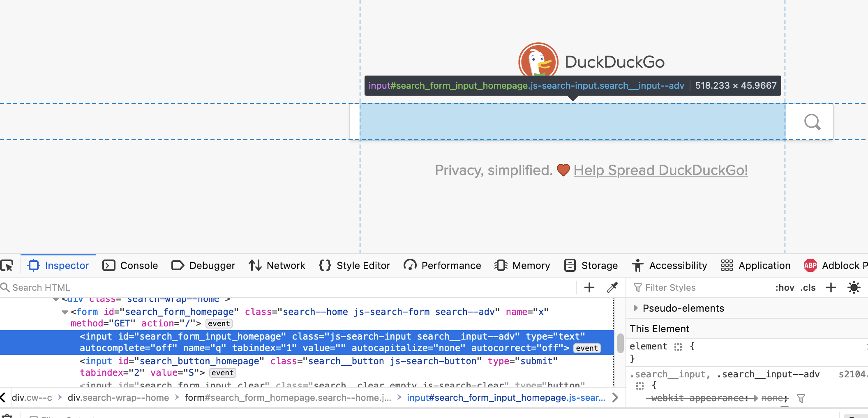Click the Inspector tab icon
This screenshot has height=418, width=868.
(x=34, y=266)
